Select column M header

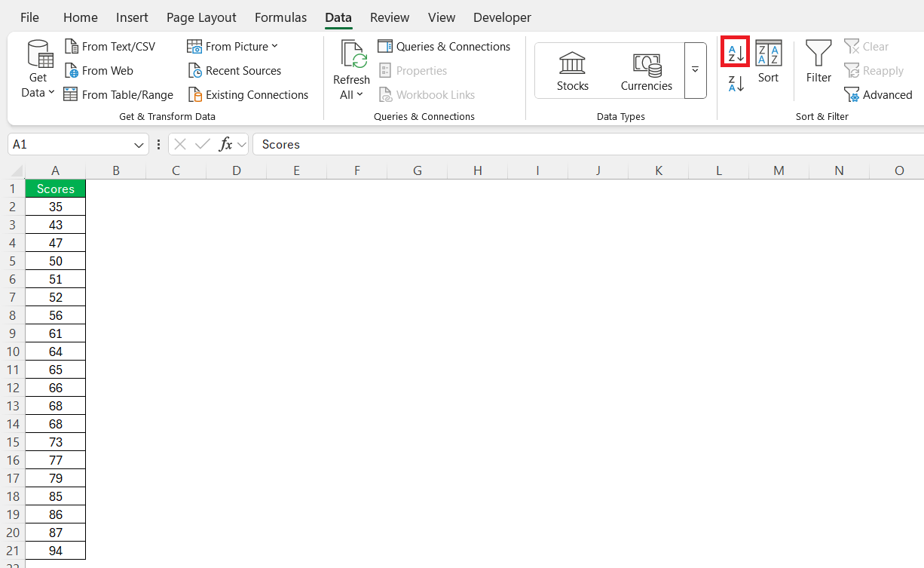pyautogui.click(x=779, y=170)
